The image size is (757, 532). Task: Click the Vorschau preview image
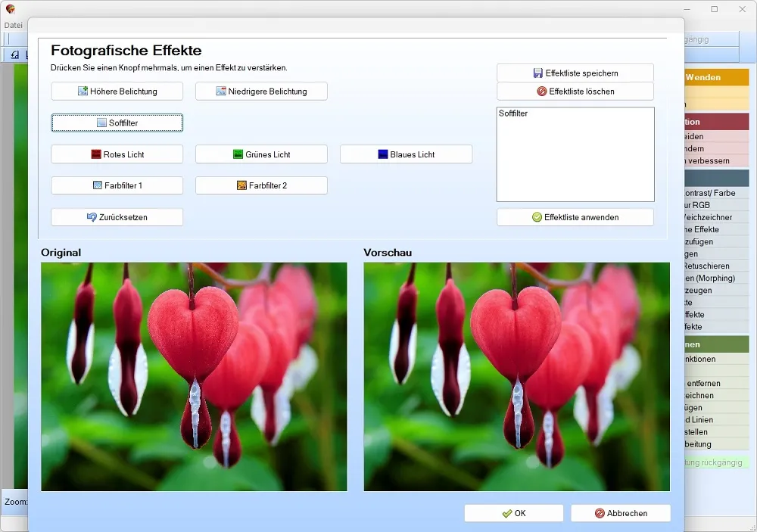pos(516,377)
